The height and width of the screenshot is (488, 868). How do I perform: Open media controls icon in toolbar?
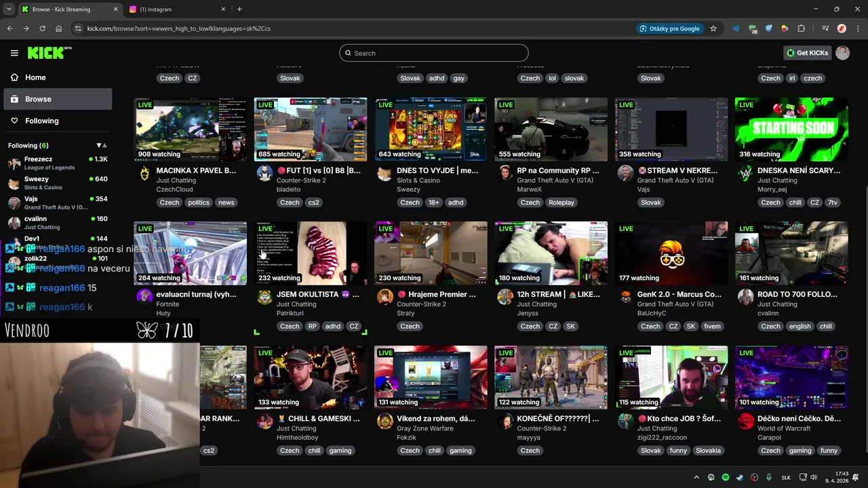(x=825, y=28)
